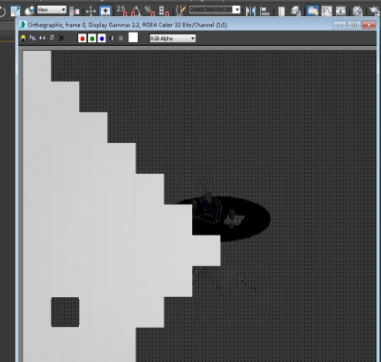Maximize the rendered frame window
Image resolution: width=381 pixels, height=362 pixels.
pyautogui.click(x=354, y=25)
